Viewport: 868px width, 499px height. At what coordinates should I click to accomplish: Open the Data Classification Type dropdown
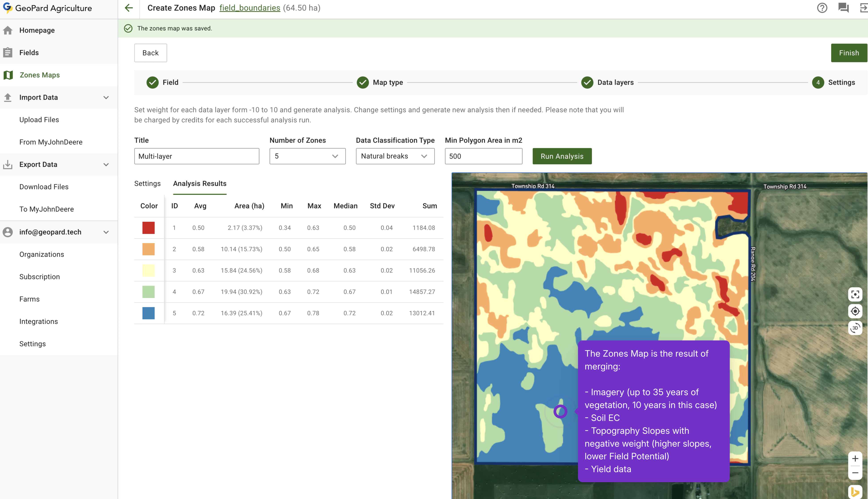coord(395,156)
